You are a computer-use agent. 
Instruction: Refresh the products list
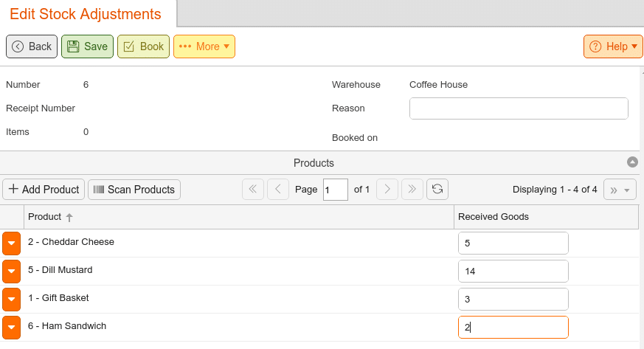pos(437,190)
